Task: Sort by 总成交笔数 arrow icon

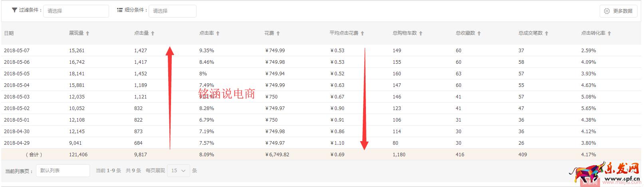Action: [547, 33]
